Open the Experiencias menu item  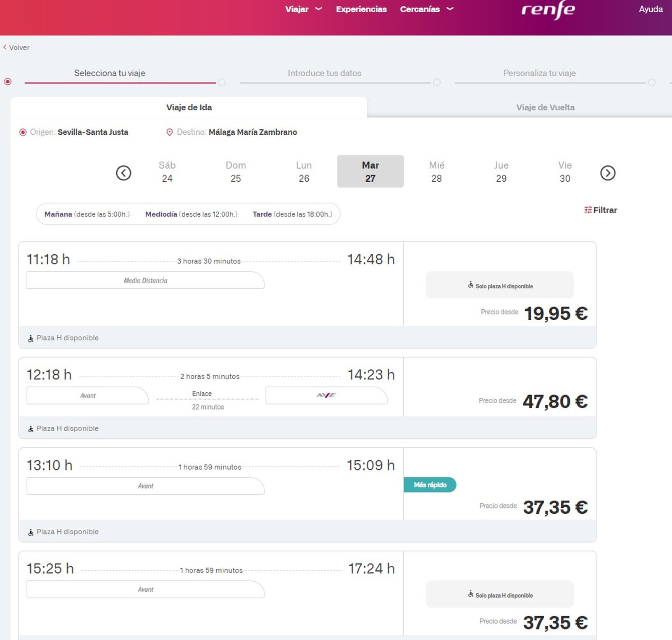click(361, 9)
